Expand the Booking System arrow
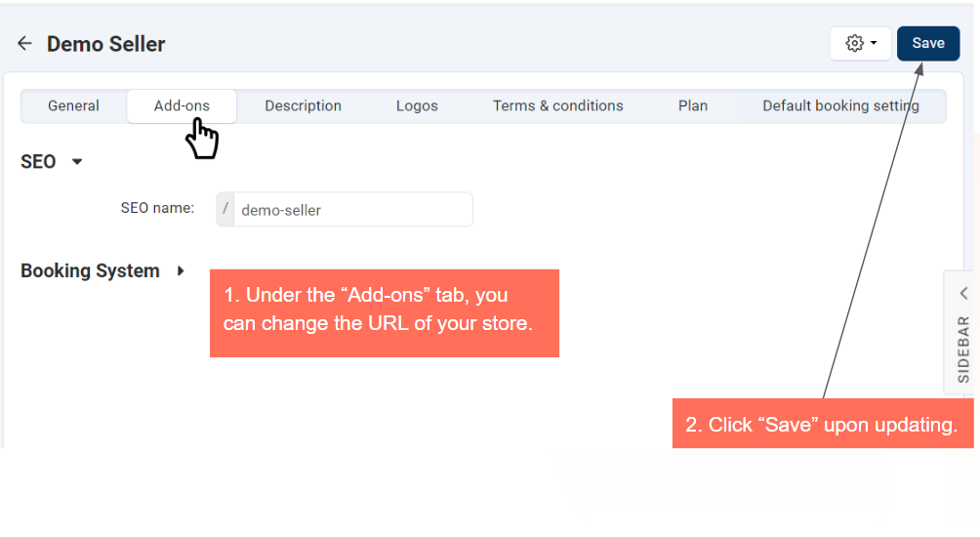Screen dimensions: 980x537 point(181,271)
